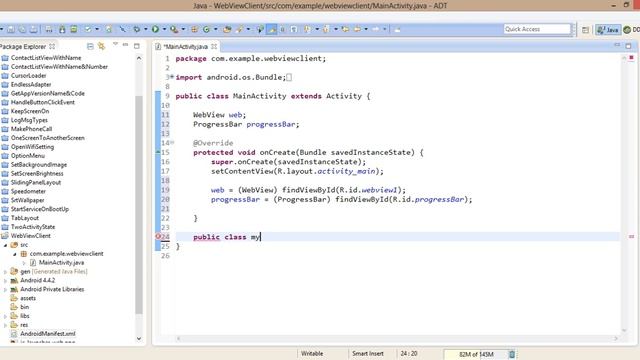640x360 pixels.
Task: Click the Previous Annotation icon
Action: (x=326, y=29)
